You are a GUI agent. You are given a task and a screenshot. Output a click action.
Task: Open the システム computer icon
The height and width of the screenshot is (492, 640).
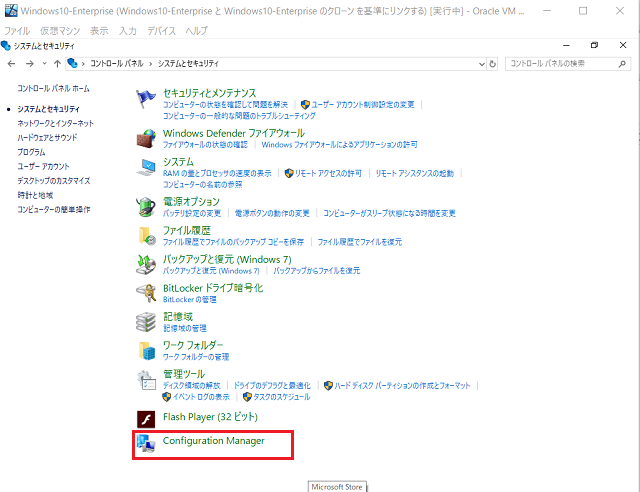pyautogui.click(x=146, y=167)
